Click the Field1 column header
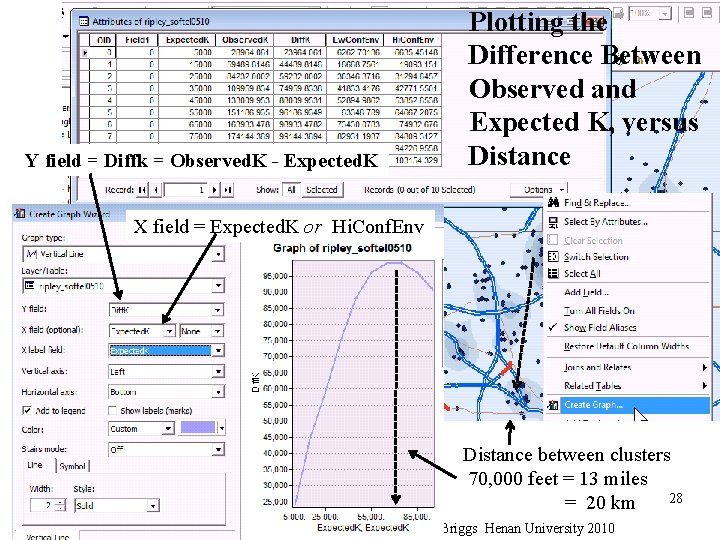Viewport: 720px width, 540px height. [137, 40]
